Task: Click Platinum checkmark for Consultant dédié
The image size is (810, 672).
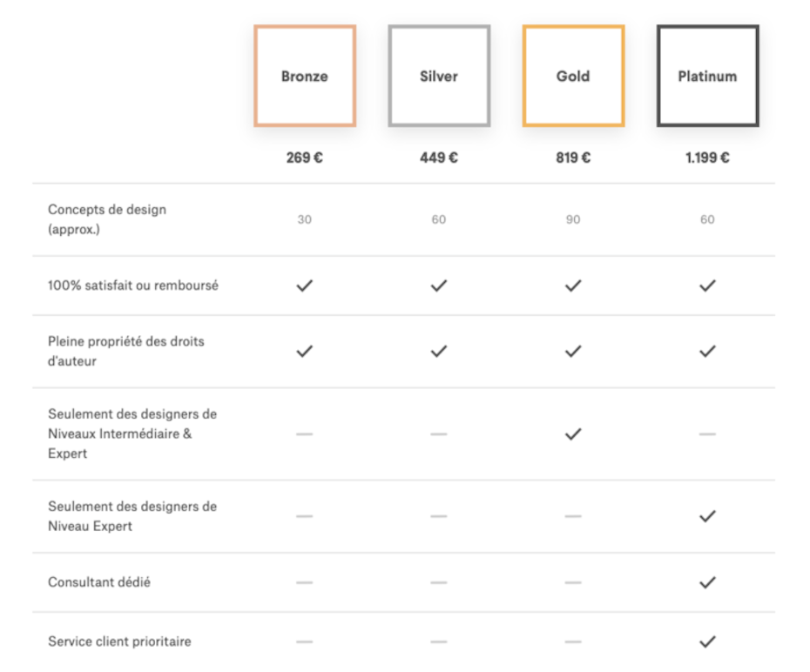Action: (708, 582)
